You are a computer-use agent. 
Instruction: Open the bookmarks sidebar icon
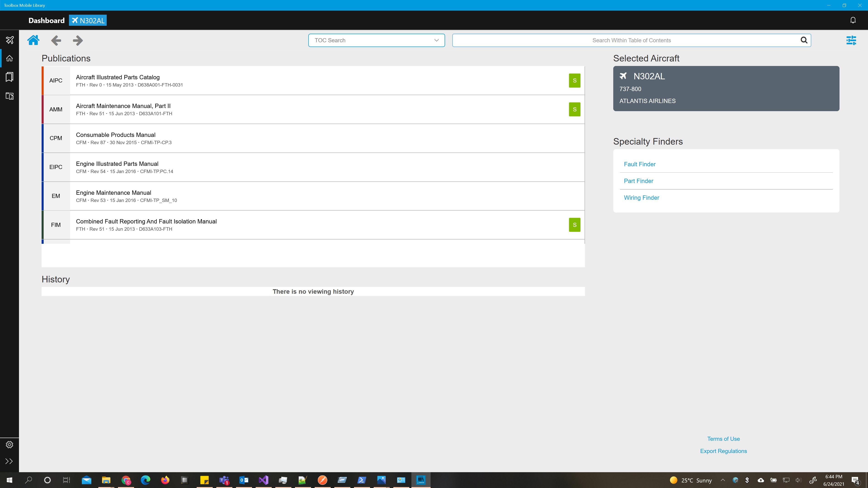9,77
